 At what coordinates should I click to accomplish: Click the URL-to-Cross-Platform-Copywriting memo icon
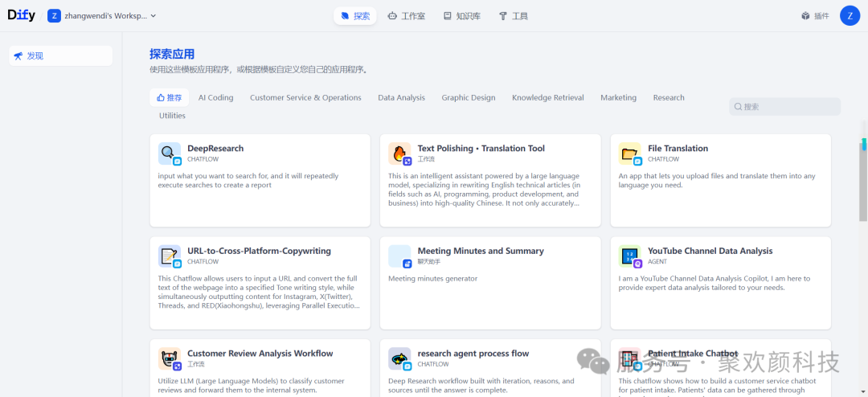point(170,256)
